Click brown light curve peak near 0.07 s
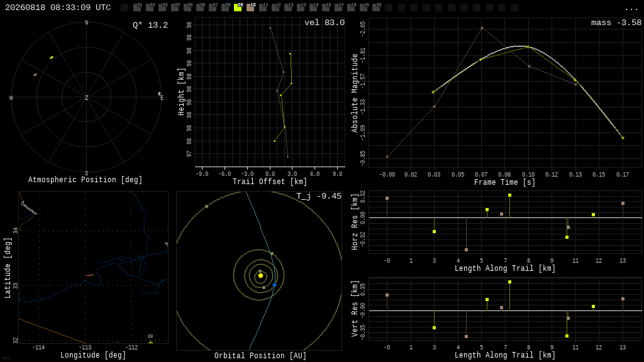This screenshot has height=362, width=644. click(x=482, y=28)
